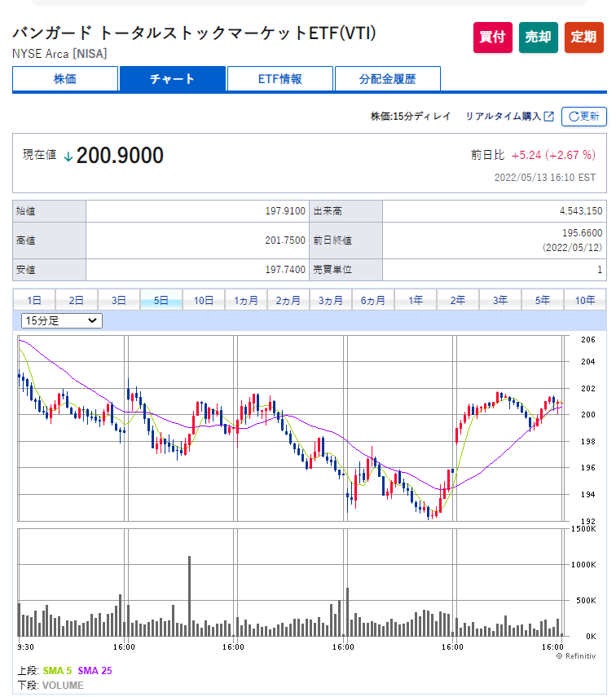Click the ETF title バンガード トータルストックマーケットETF(VTI)
This screenshot has width=616, height=697.
194,33
